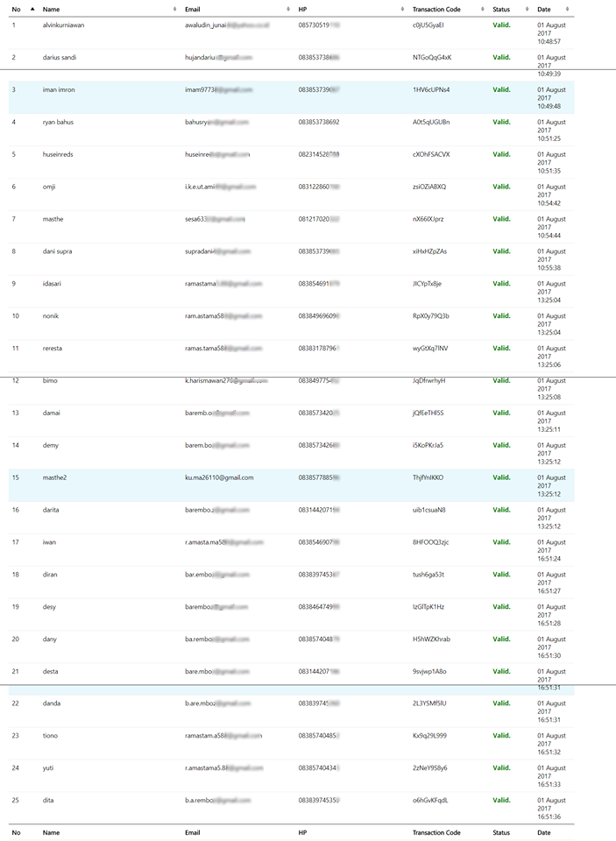Click the phone number 083853738692
The image size is (616, 841).
pos(319,122)
